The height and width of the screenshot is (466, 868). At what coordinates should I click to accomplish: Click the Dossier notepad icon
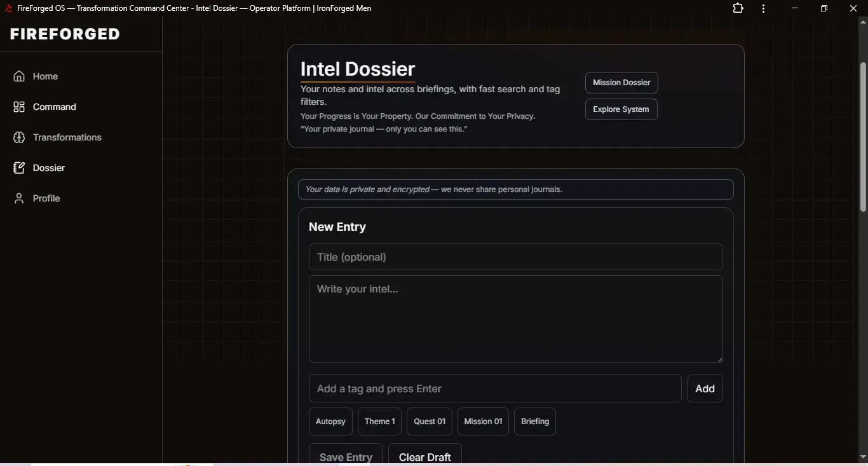pos(19,168)
